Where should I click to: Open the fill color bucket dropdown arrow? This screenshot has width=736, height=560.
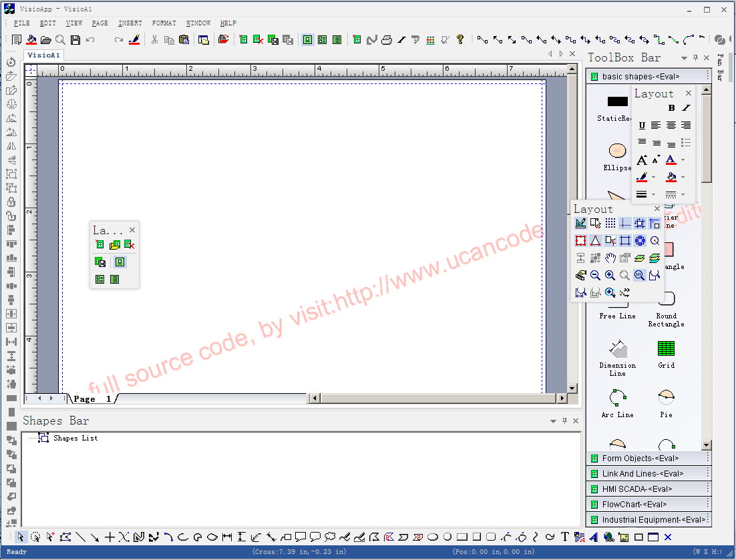pyautogui.click(x=683, y=178)
